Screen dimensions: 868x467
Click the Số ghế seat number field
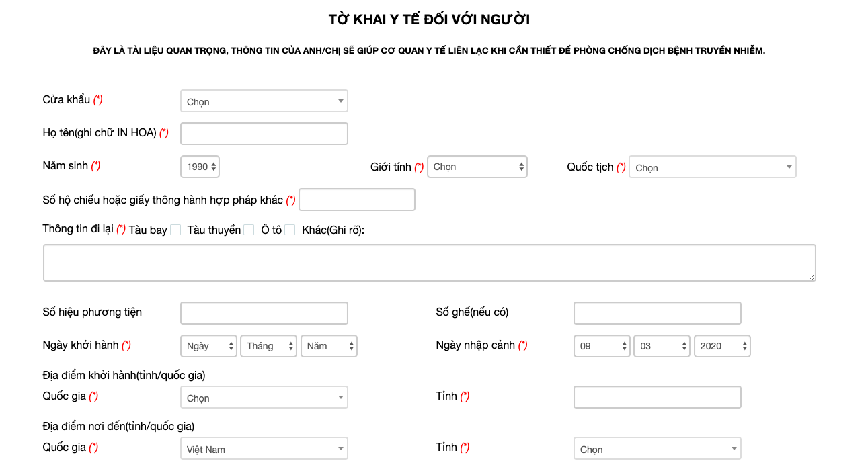[x=657, y=312]
